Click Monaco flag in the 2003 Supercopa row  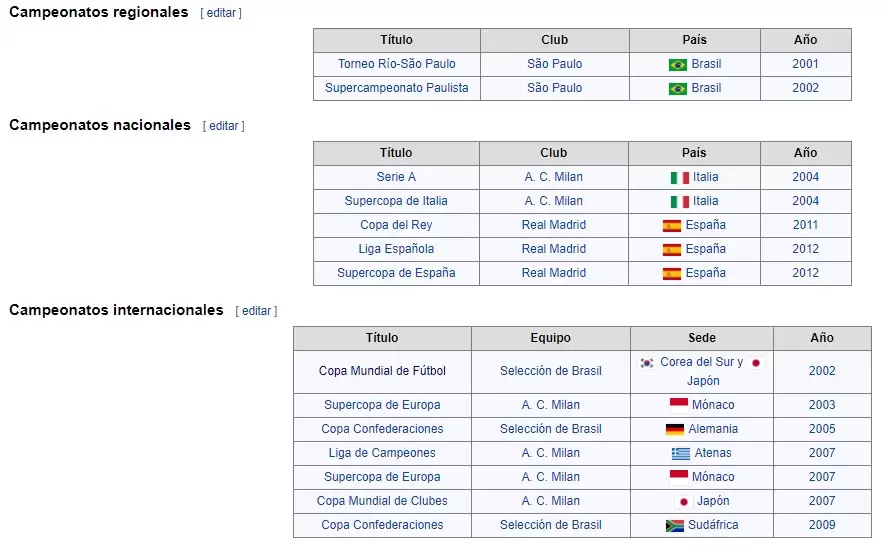tap(679, 405)
